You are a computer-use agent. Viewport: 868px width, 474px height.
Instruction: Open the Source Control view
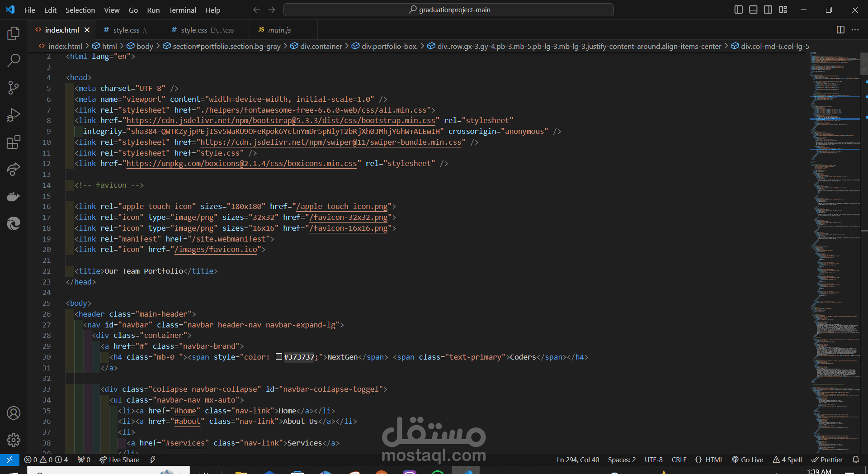pos(14,88)
